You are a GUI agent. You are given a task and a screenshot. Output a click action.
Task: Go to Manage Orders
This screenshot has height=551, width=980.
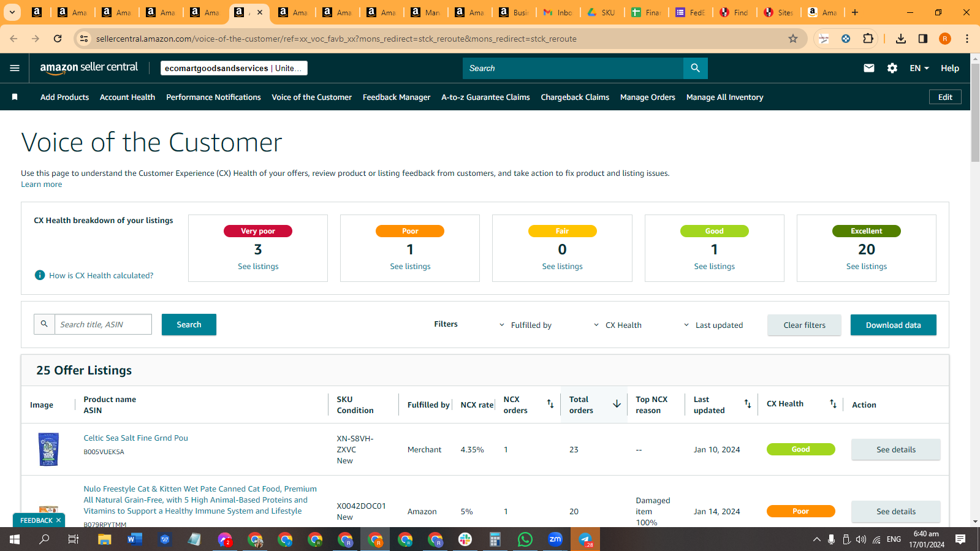pos(648,97)
